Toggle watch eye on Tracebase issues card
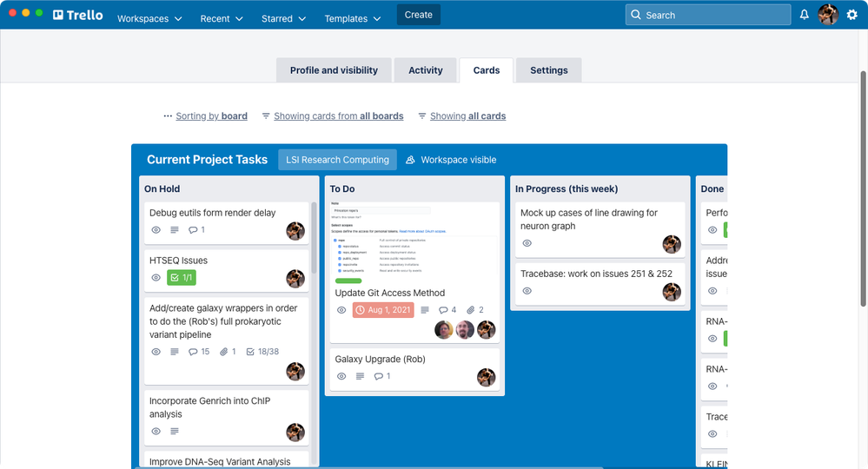This screenshot has height=469, width=868. tap(527, 290)
